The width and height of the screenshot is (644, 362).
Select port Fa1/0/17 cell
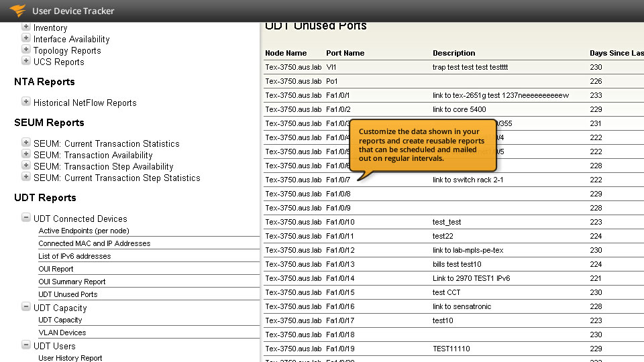pyautogui.click(x=340, y=320)
